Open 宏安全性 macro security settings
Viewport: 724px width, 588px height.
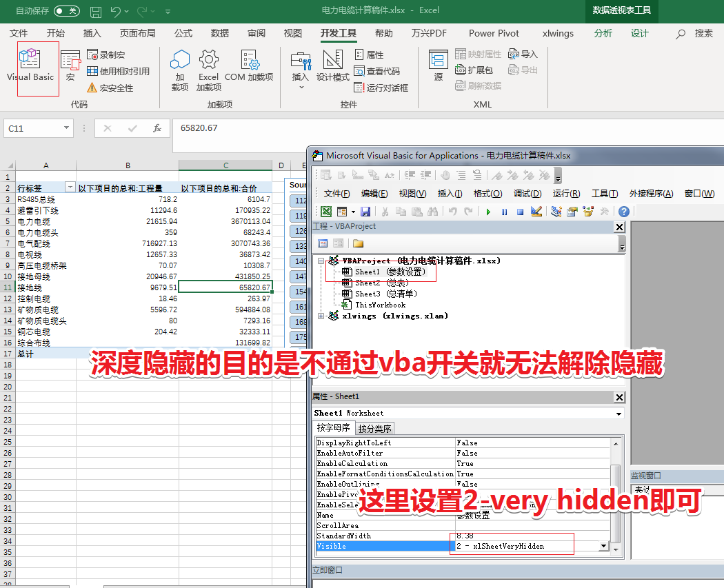[x=110, y=88]
